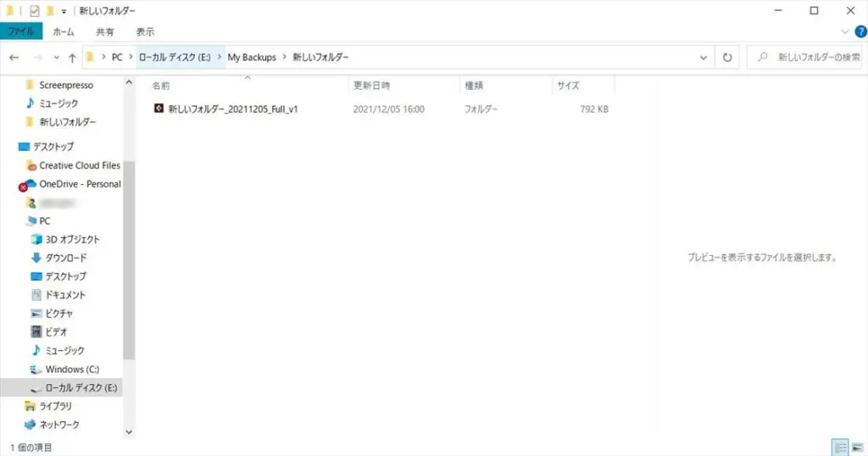Select top-level デスクトップ in navigation tree
The height and width of the screenshot is (456, 868).
(x=53, y=147)
